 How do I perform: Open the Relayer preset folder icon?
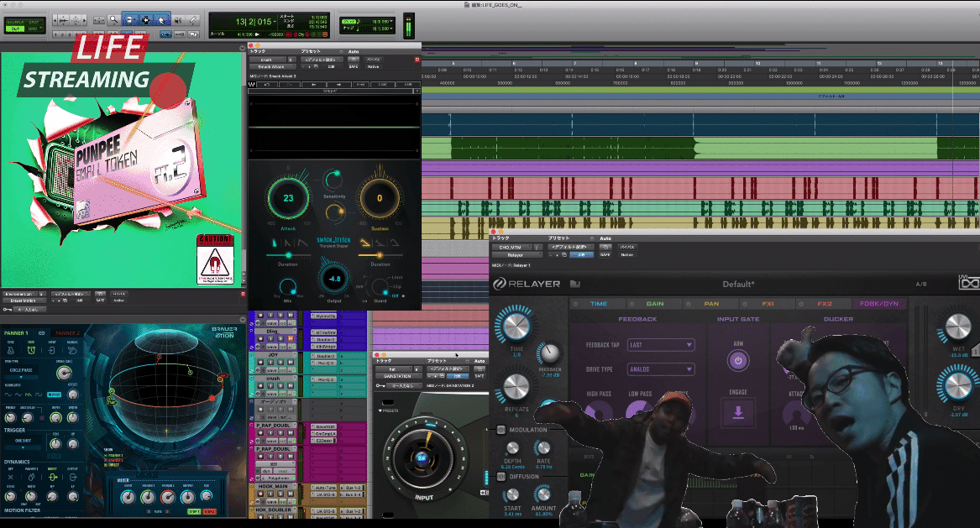(575, 284)
